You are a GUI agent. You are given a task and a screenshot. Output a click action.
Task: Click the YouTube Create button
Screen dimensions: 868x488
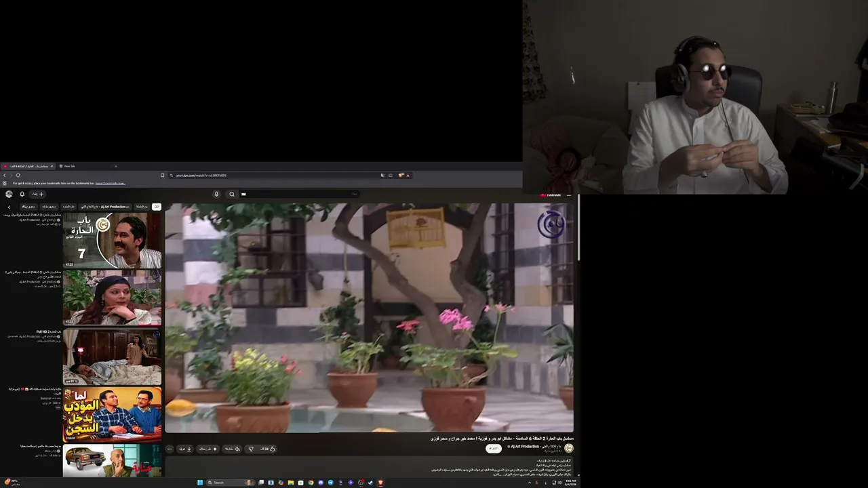(x=37, y=194)
